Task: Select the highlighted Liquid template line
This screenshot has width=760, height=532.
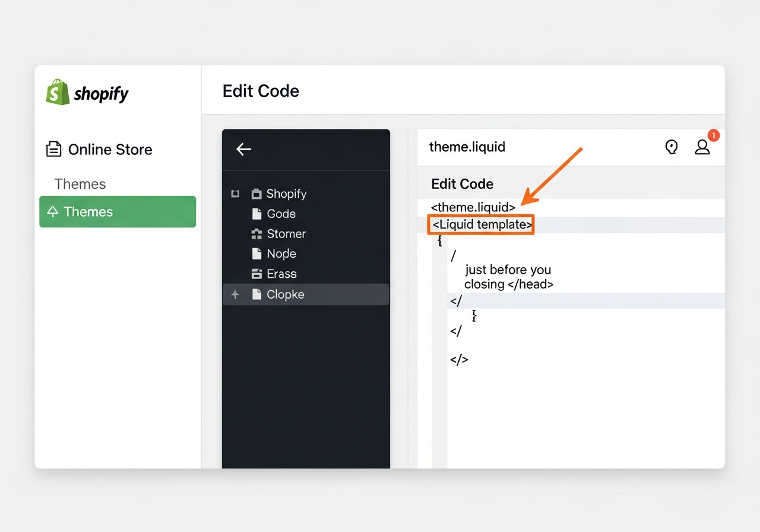Action: pos(481,224)
